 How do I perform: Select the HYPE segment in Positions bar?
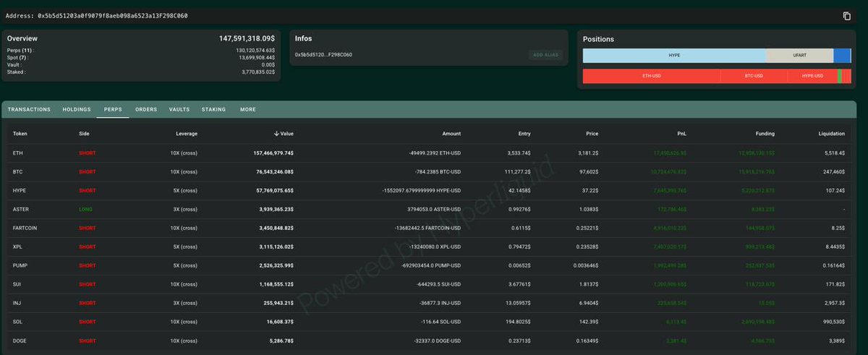674,56
